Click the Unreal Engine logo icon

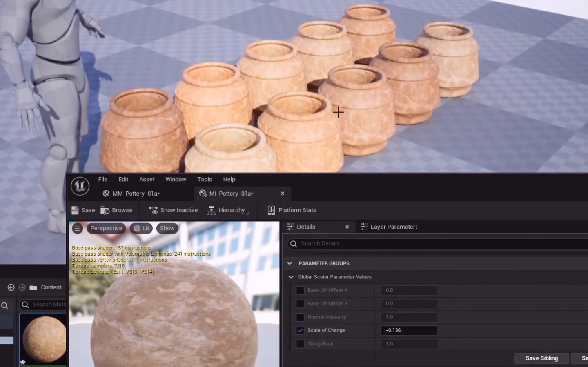pos(80,186)
